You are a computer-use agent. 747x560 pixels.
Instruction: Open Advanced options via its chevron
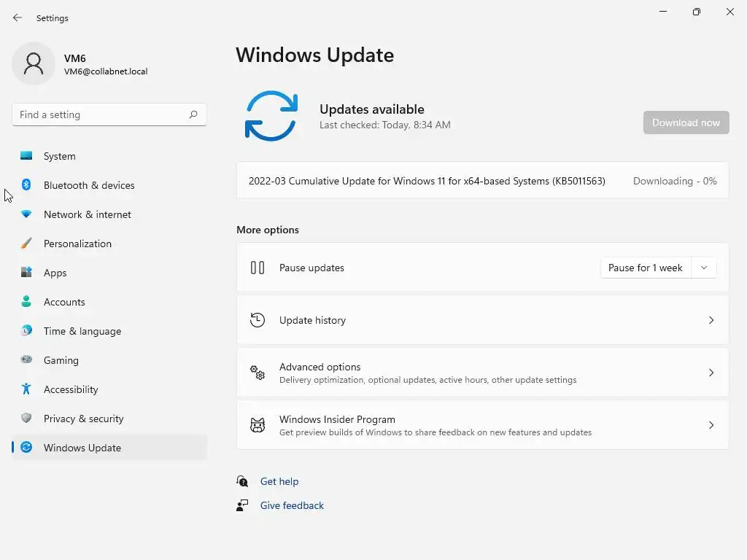point(711,373)
